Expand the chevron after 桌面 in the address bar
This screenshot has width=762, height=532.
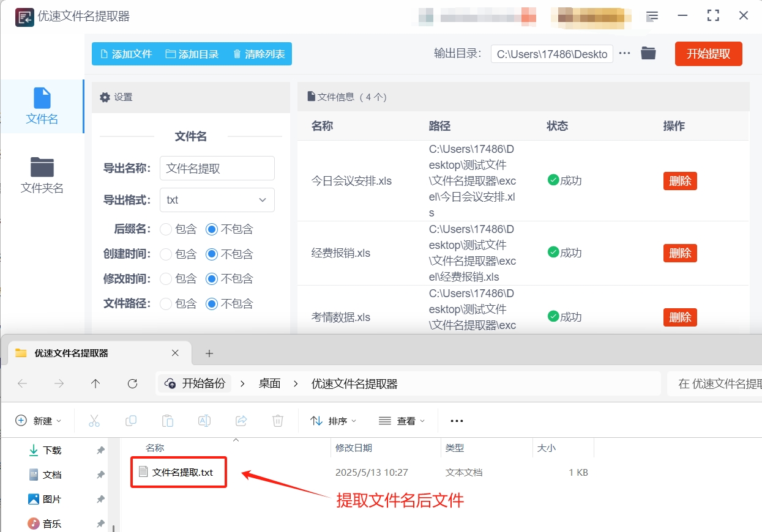pos(296,383)
